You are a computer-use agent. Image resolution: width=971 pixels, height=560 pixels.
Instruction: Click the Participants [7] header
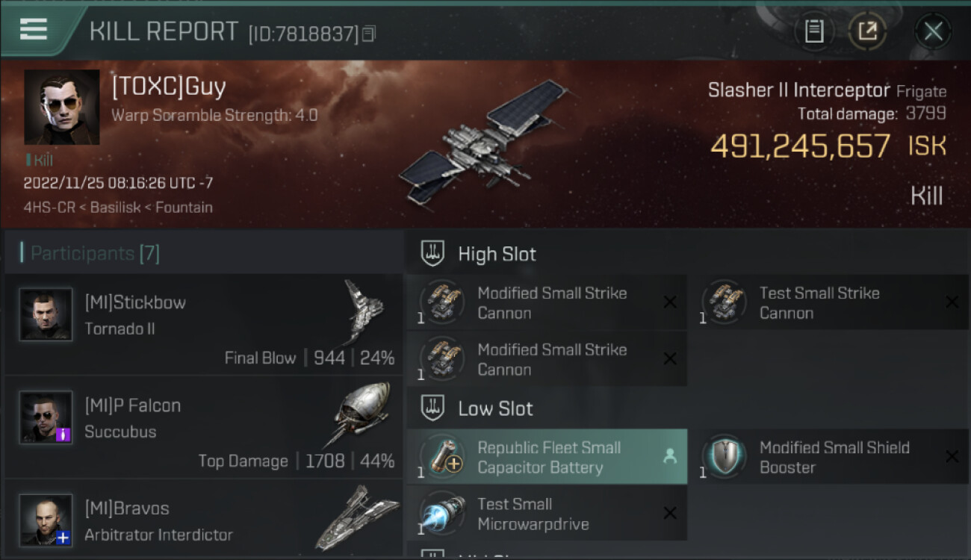coord(95,253)
